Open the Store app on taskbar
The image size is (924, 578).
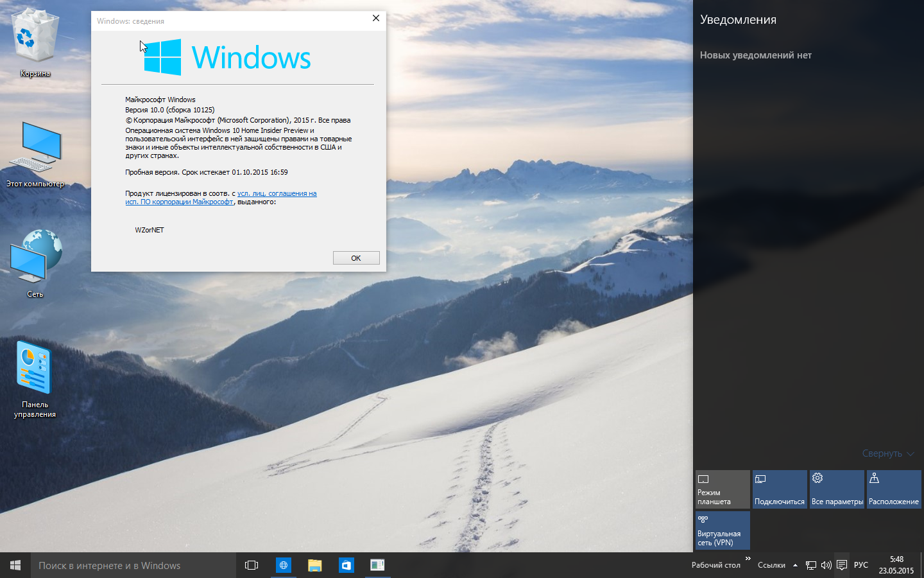(346, 565)
